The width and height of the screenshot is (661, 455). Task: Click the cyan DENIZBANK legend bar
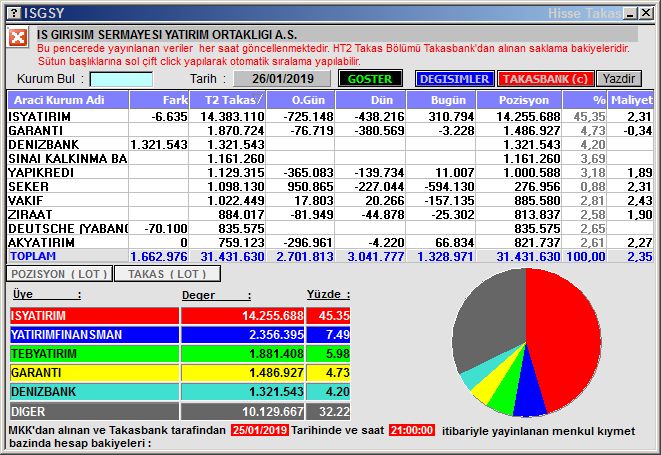pos(94,392)
